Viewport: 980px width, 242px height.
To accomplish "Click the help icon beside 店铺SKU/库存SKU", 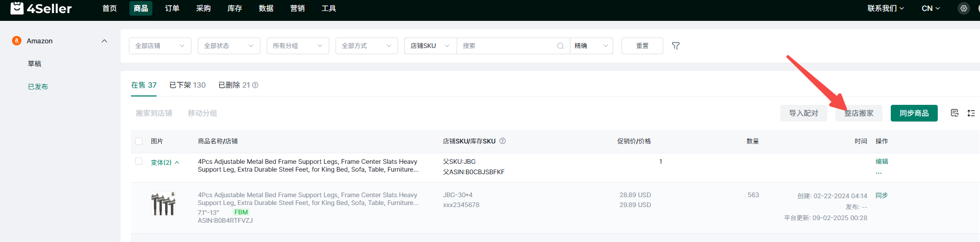I will [503, 141].
